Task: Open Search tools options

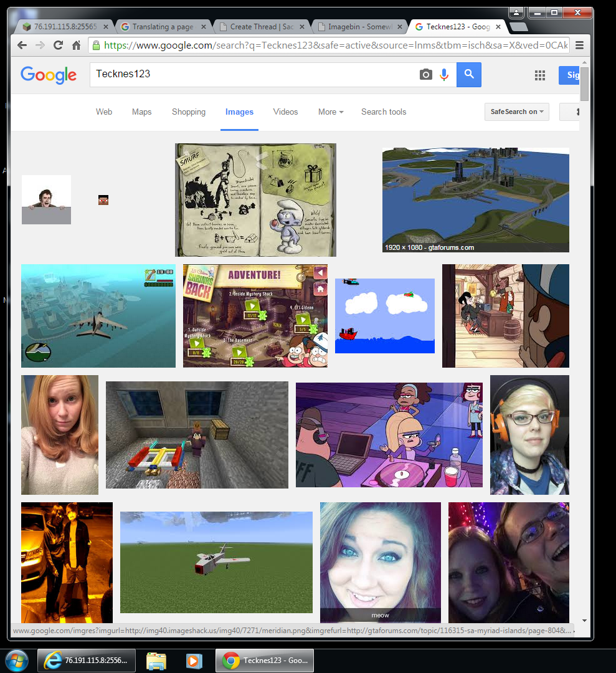Action: (x=384, y=112)
